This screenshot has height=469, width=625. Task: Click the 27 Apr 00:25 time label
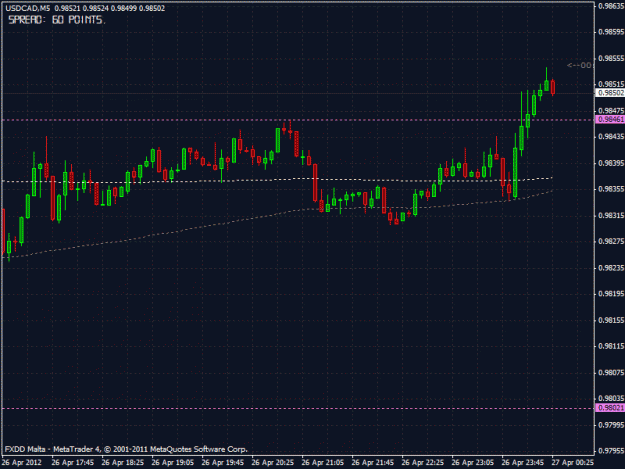tap(573, 463)
